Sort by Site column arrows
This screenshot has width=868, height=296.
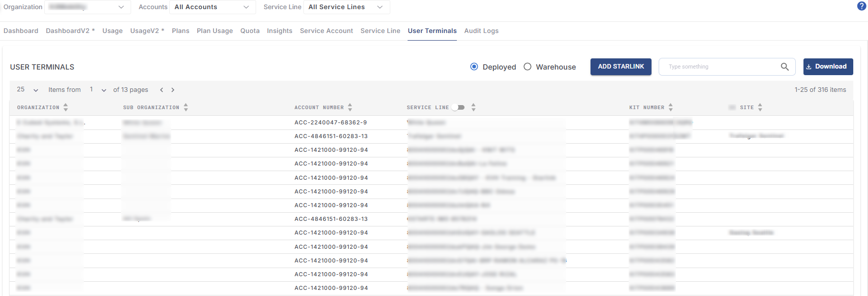(x=760, y=108)
